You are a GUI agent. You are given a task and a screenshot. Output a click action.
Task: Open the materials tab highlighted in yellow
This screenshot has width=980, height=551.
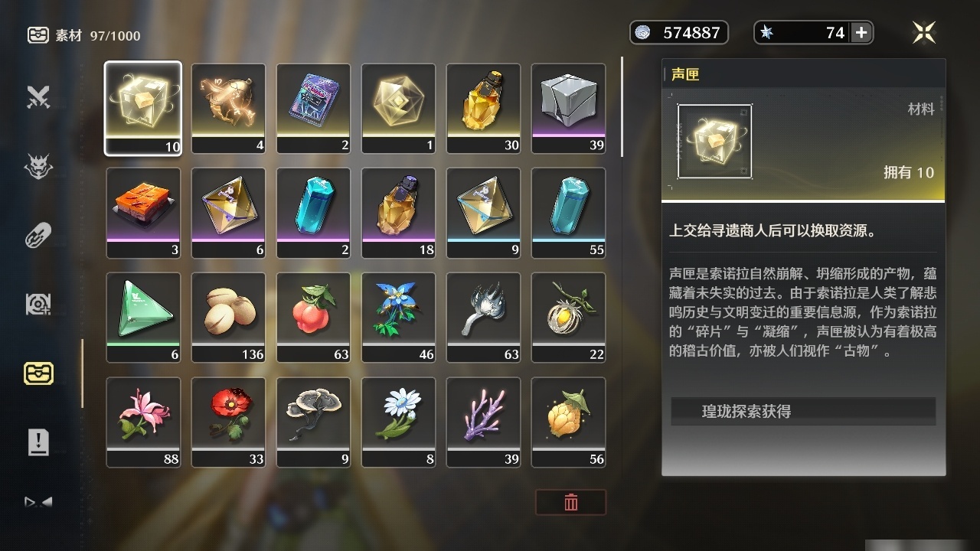pos(38,373)
